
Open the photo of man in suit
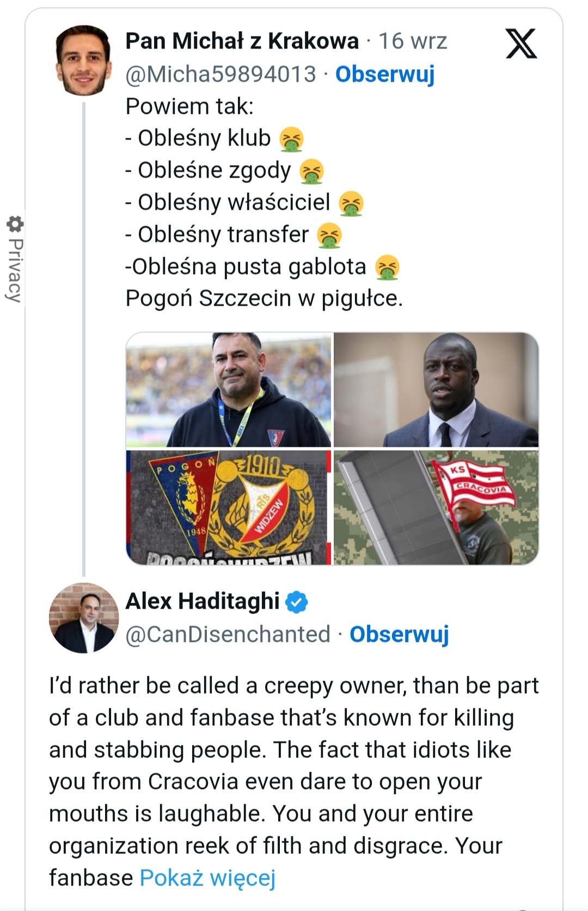pyautogui.click(x=436, y=390)
